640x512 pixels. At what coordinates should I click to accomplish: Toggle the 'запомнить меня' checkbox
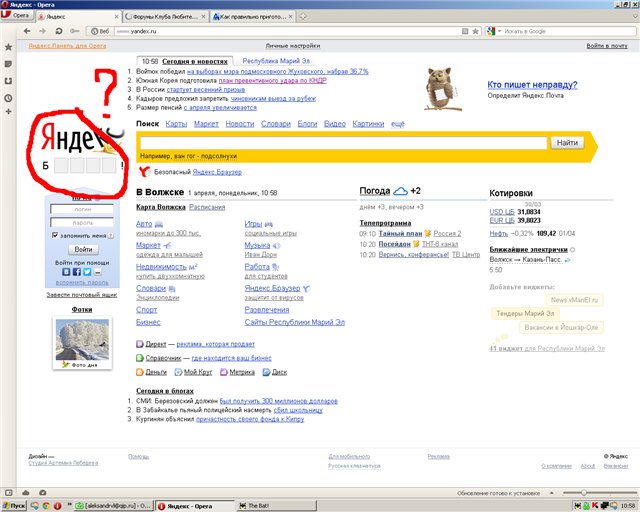(55, 235)
